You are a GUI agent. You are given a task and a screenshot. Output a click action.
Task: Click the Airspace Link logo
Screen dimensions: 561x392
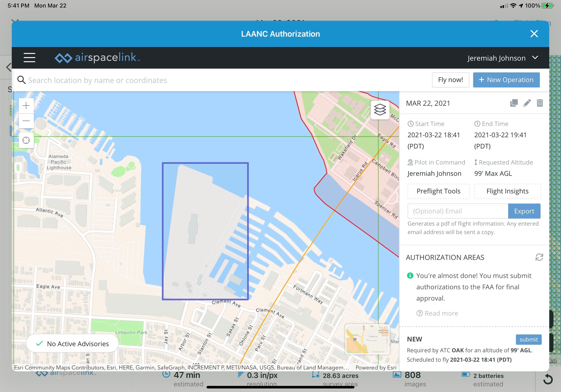point(97,58)
